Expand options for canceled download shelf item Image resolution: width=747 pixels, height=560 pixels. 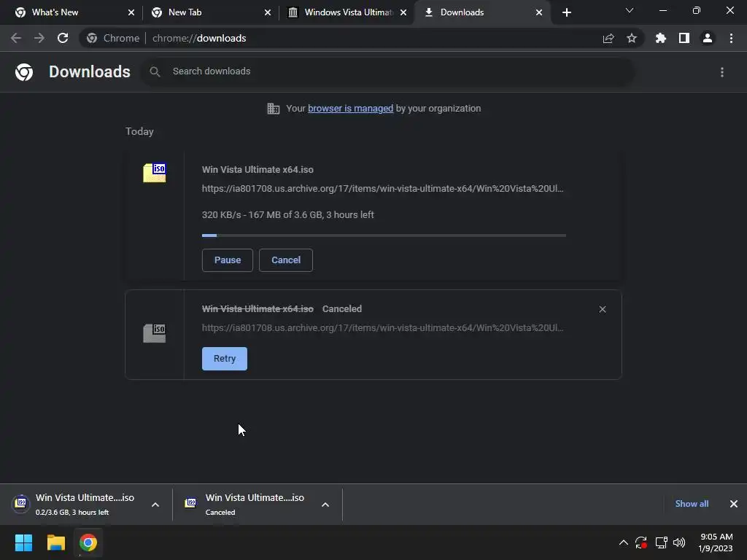tap(325, 505)
